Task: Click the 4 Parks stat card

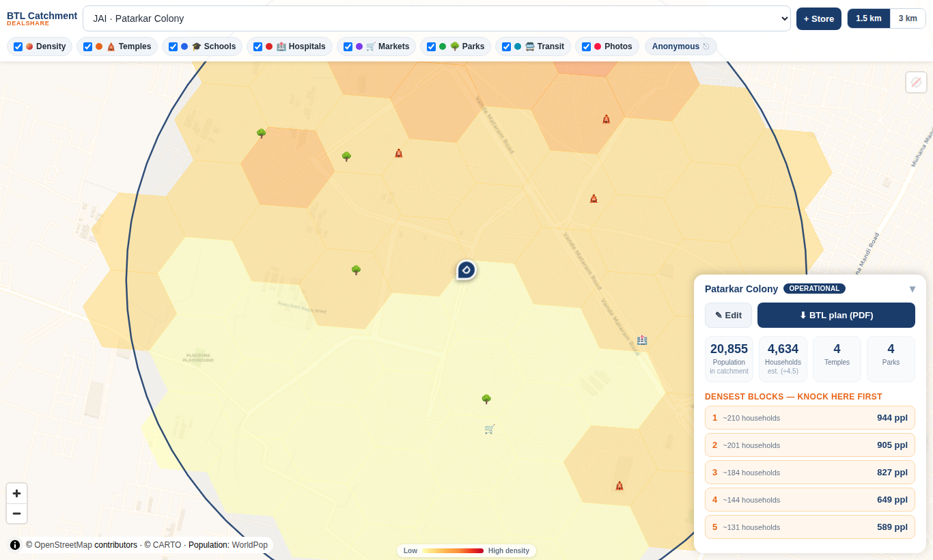Action: point(891,359)
